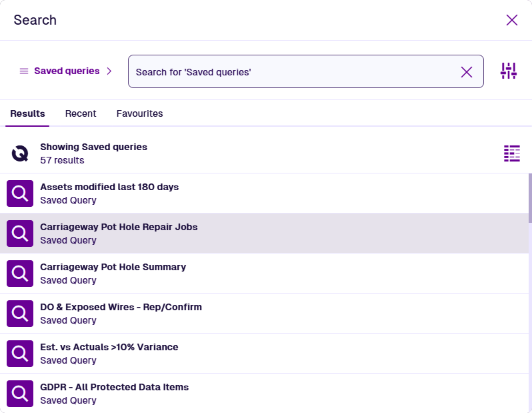Switch to the Recent tab
The height and width of the screenshot is (413, 532).
[x=81, y=113]
